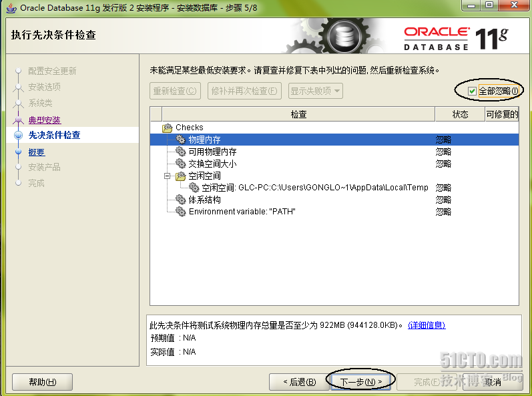Toggle the 全部忽略 checkbox
The image size is (532, 396).
coord(472,91)
